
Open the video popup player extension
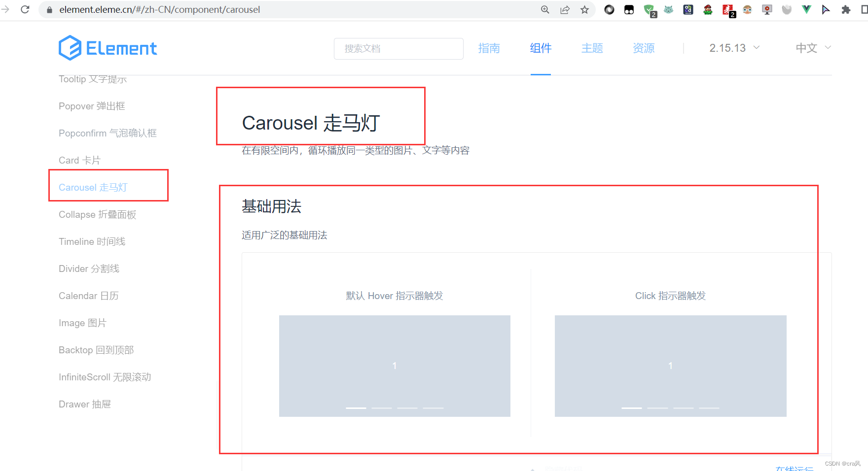(x=767, y=9)
